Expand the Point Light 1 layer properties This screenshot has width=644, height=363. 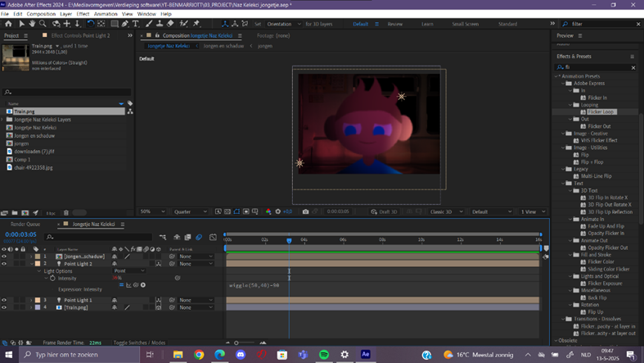(30, 301)
